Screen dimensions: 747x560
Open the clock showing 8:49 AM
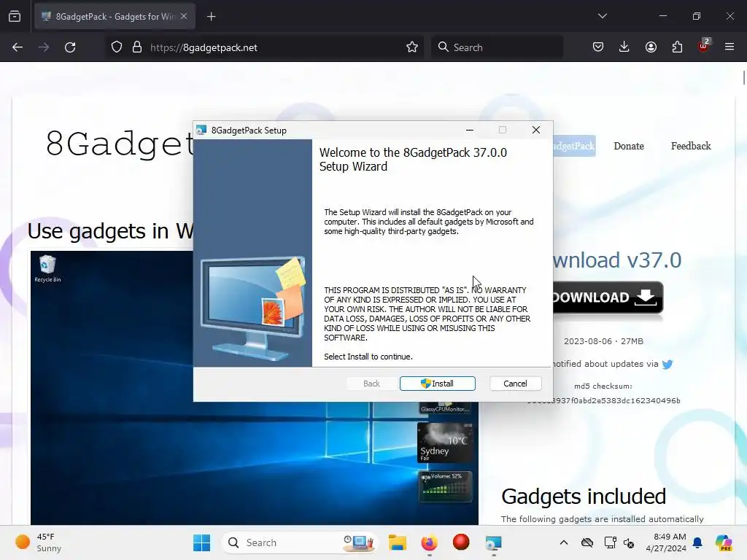point(666,542)
